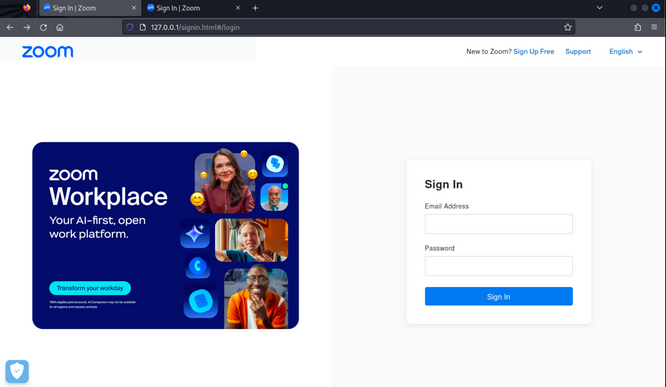Click the Password label

point(440,248)
